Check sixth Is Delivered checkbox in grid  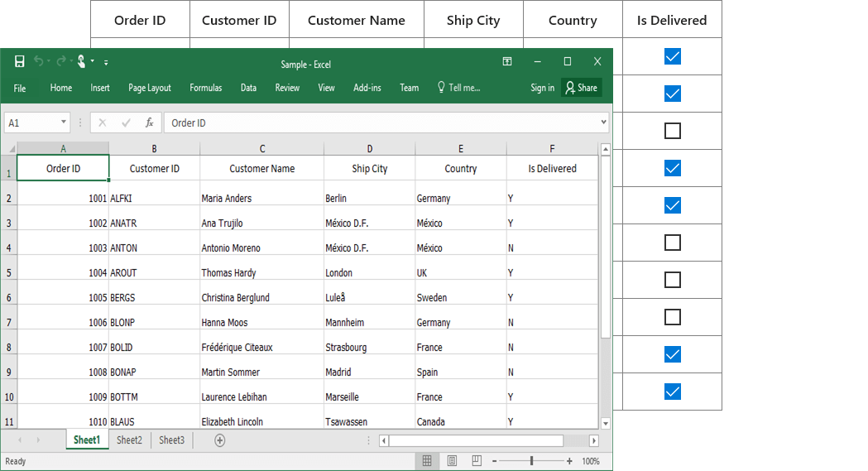point(673,243)
